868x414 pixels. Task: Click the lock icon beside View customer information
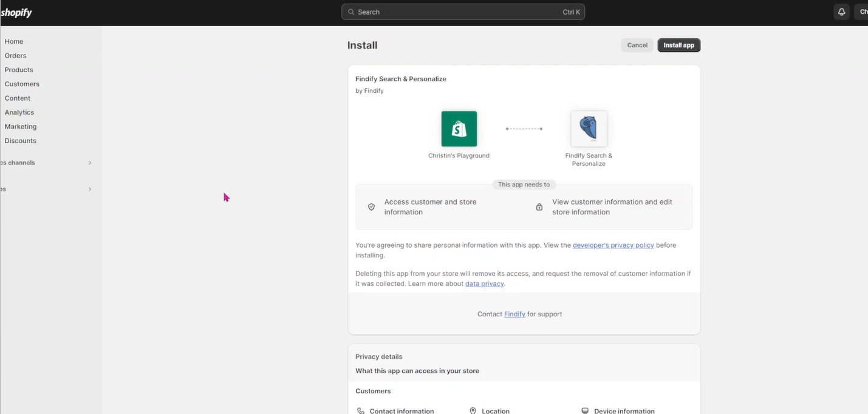pos(539,207)
